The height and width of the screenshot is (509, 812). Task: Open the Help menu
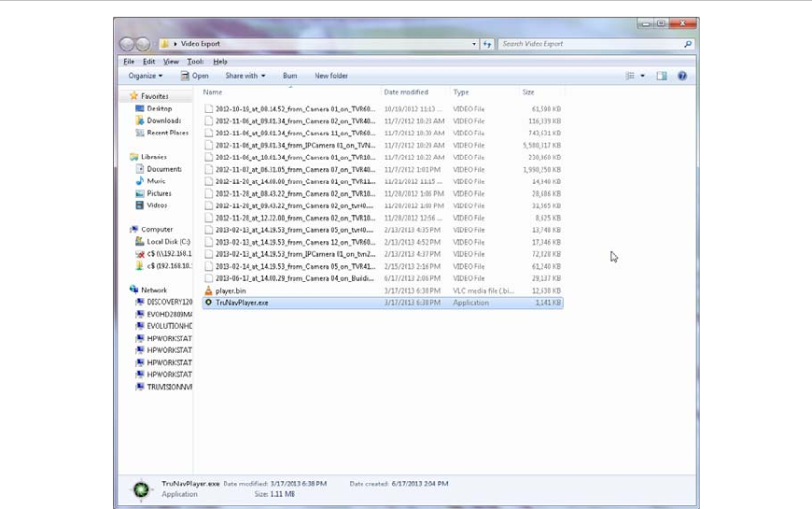click(x=220, y=61)
